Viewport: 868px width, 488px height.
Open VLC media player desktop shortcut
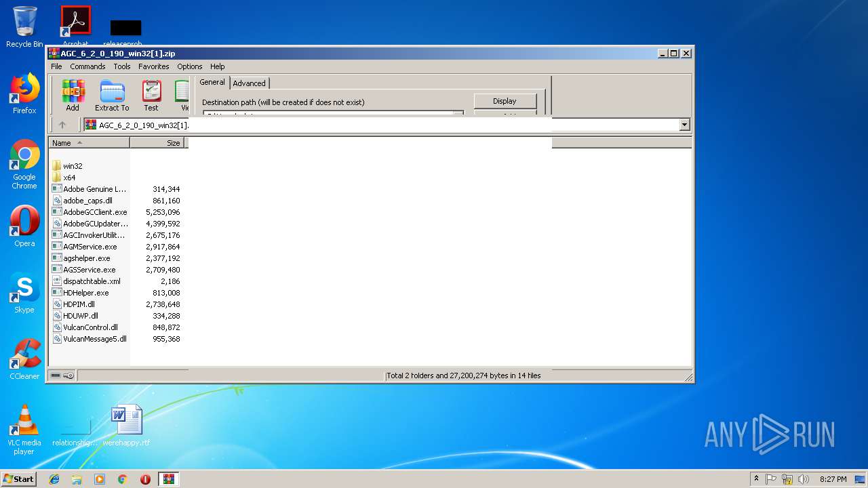pos(24,430)
